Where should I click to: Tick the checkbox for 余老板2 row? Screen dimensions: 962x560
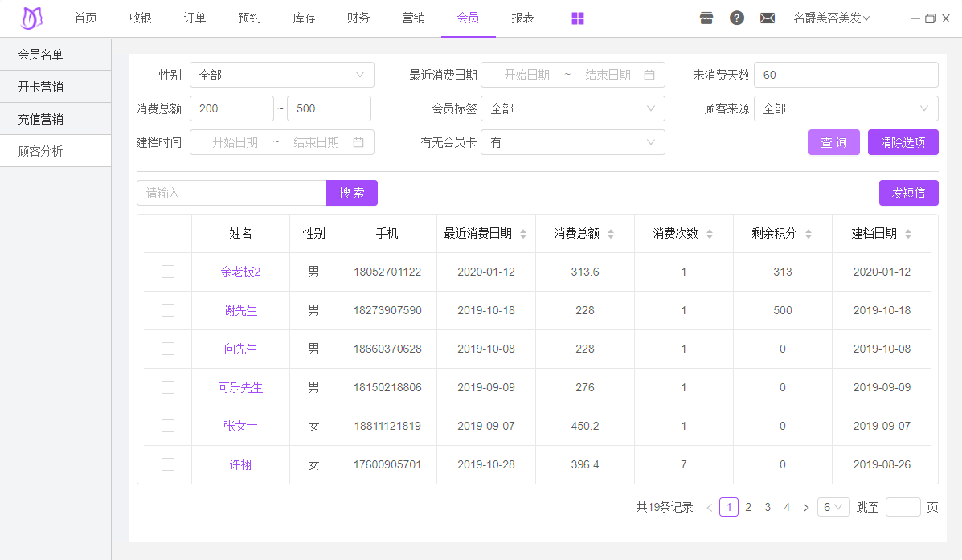point(168,272)
